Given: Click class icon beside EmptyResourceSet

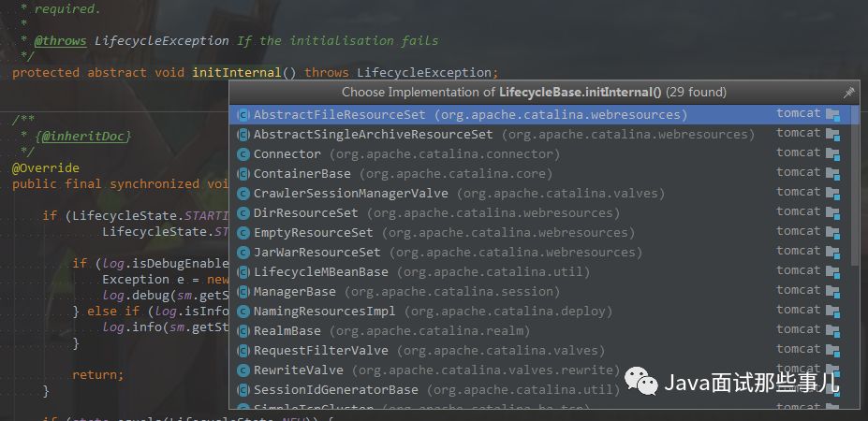Looking at the screenshot, I should tap(243, 233).
